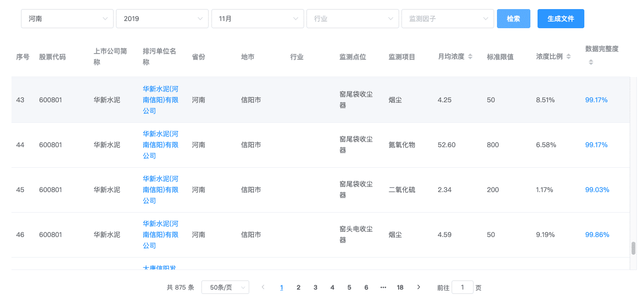This screenshot has height=302, width=644.
Task: Sort 月均浓度 column descending with down caret
Action: coord(470,58)
